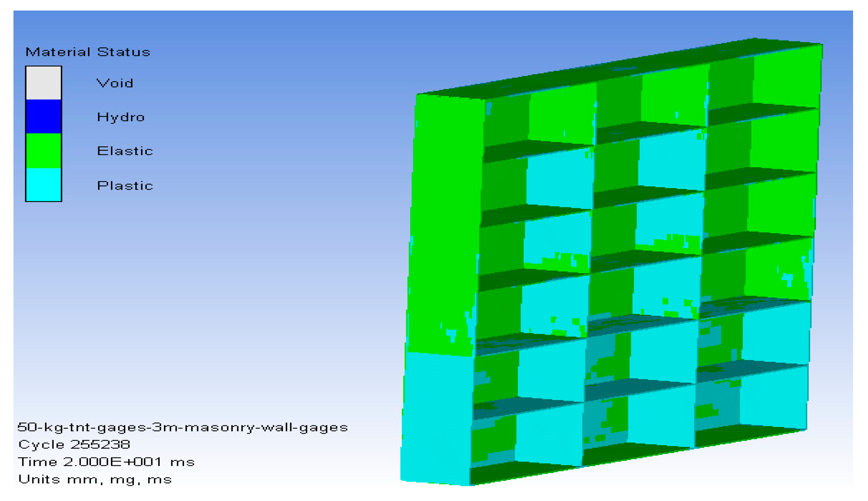This screenshot has width=868, height=501.
Task: Click the Plastic legend label
Action: (125, 186)
